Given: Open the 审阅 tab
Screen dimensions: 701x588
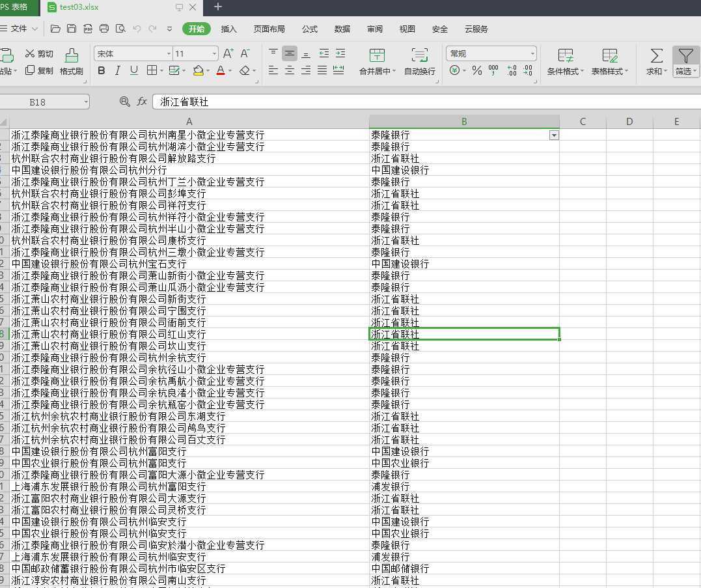Looking at the screenshot, I should coord(375,29).
